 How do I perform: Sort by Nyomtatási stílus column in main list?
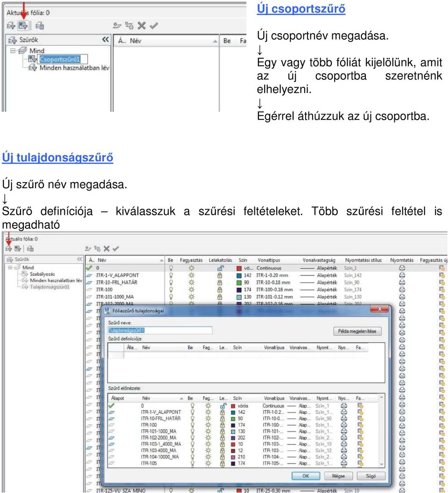click(x=363, y=260)
